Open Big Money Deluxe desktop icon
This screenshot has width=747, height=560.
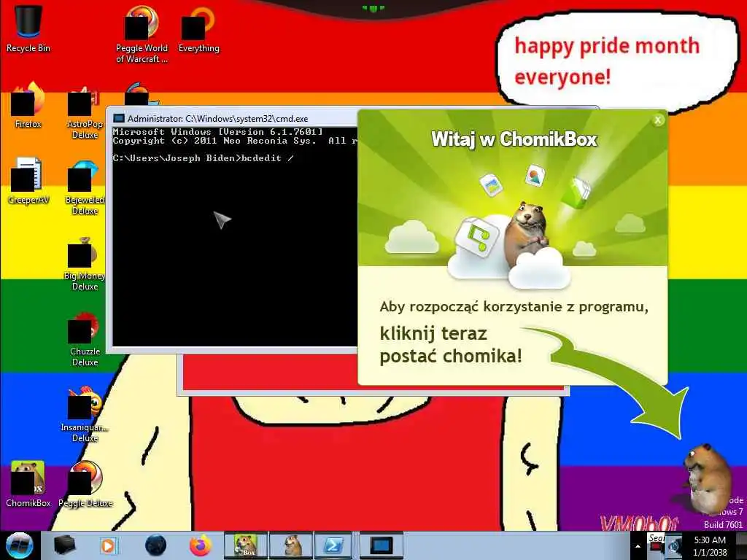(85, 262)
